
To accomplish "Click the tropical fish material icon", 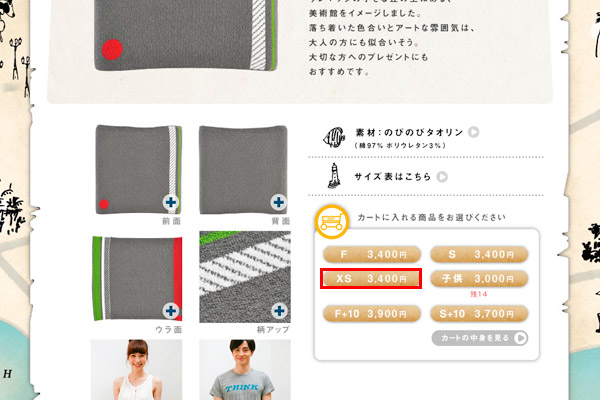I will point(334,137).
